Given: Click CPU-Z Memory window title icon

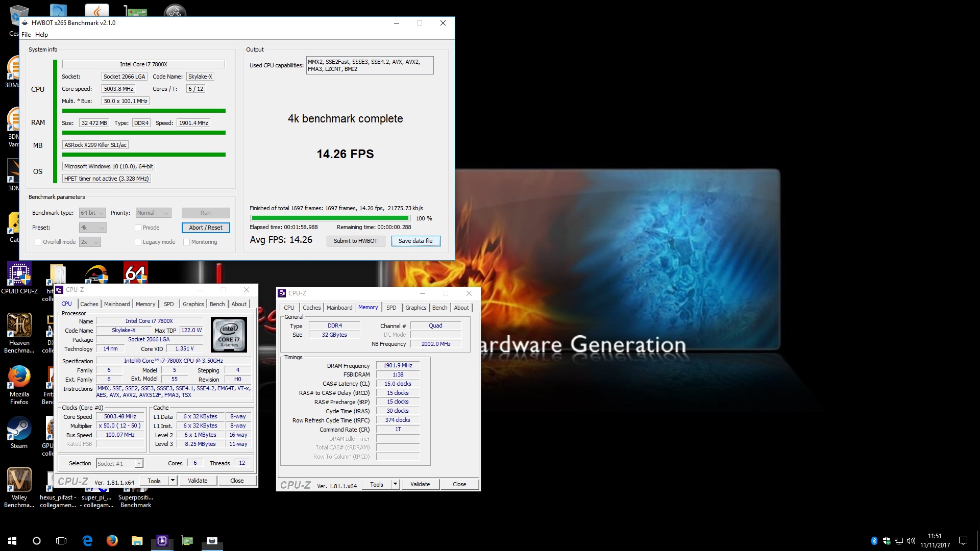Looking at the screenshot, I should (x=282, y=293).
